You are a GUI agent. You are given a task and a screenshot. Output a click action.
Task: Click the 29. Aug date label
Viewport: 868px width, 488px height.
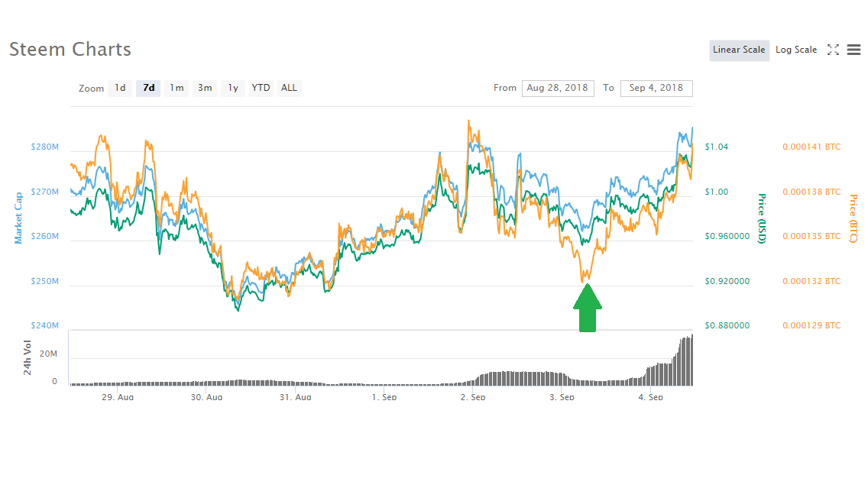(118, 396)
